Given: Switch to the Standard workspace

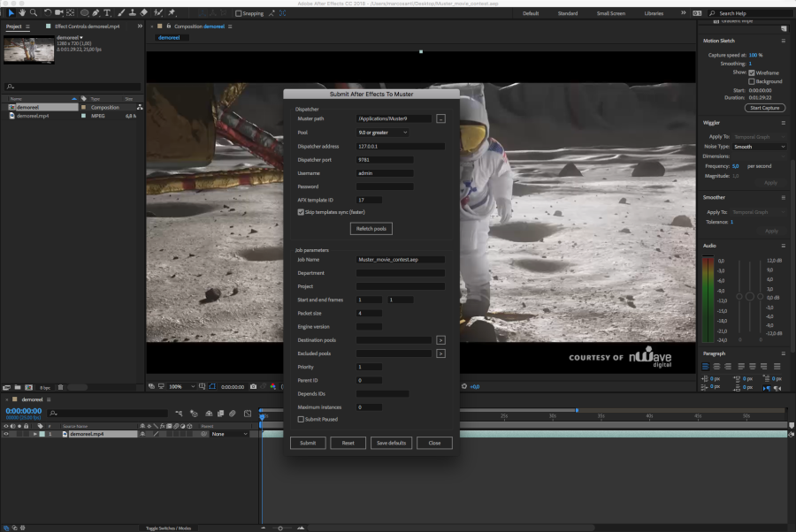Looking at the screenshot, I should tap(568, 13).
